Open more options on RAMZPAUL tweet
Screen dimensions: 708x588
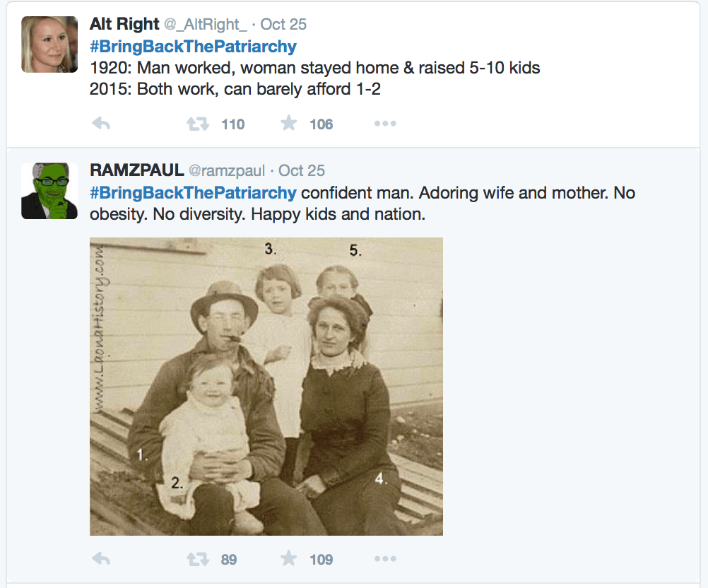pos(385,560)
